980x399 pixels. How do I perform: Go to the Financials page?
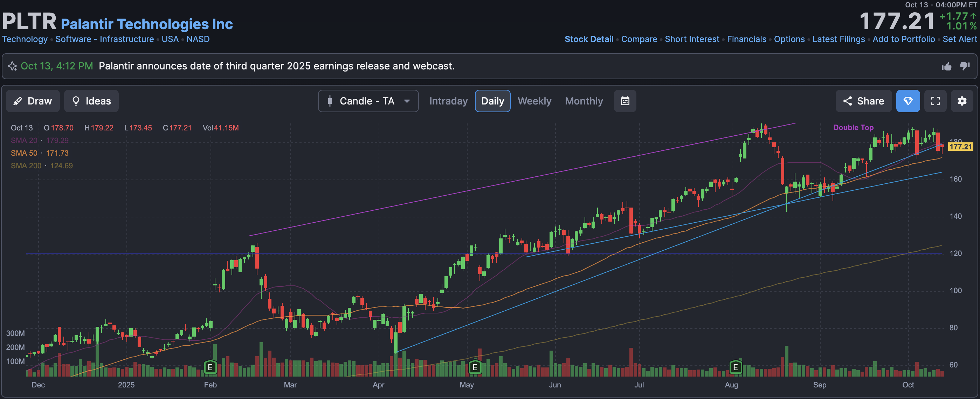[x=746, y=39]
